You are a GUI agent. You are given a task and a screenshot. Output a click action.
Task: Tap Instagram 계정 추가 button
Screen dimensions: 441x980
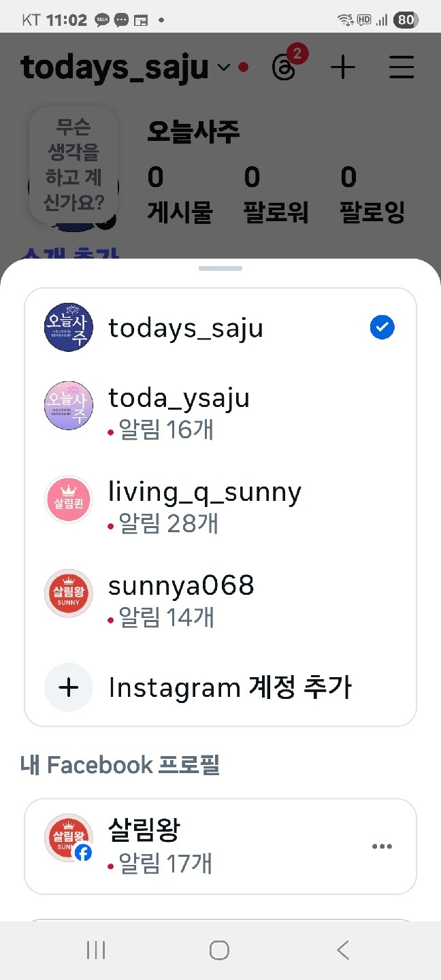(230, 687)
